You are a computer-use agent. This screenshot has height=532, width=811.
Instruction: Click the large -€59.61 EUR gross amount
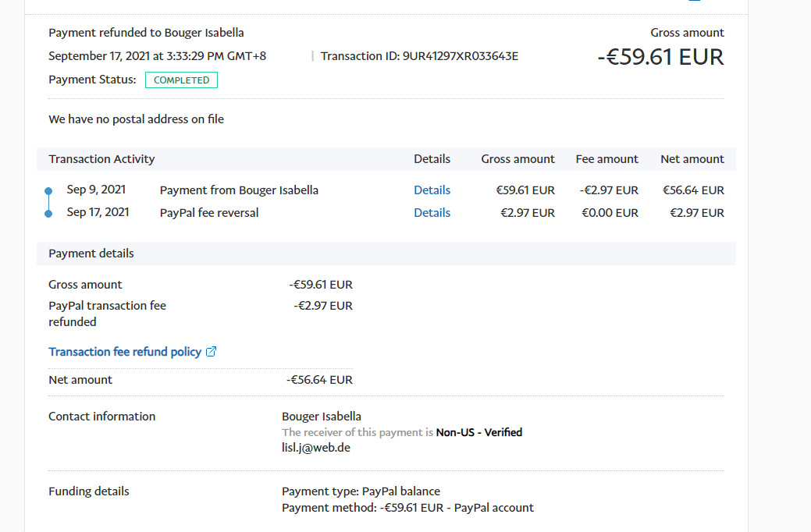coord(660,57)
